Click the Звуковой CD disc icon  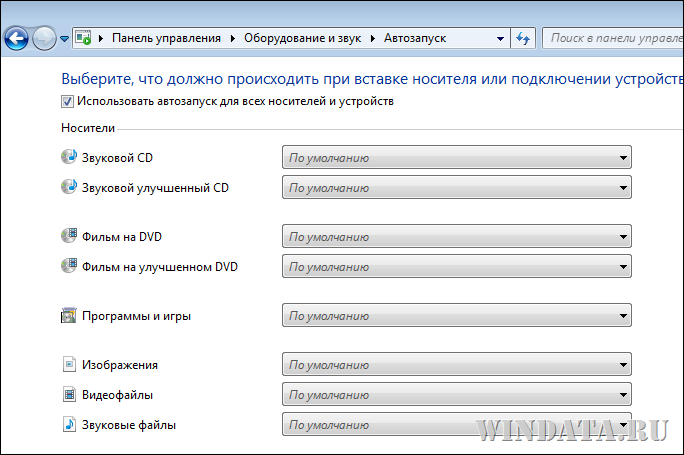coord(69,157)
